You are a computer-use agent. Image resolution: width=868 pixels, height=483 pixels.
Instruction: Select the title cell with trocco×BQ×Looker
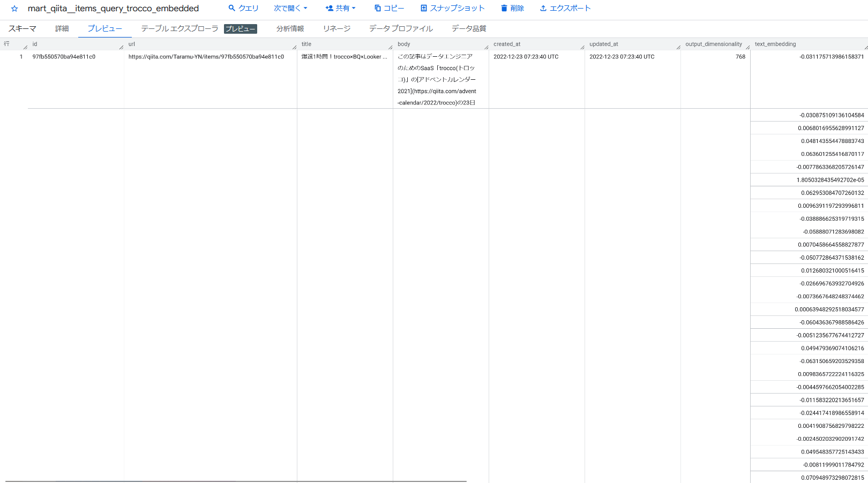pos(344,57)
